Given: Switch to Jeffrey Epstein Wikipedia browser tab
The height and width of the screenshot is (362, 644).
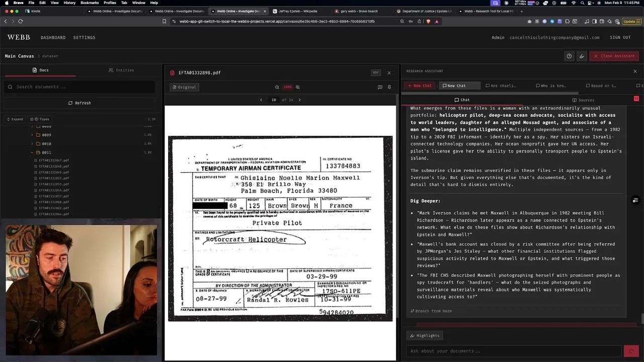Looking at the screenshot, I should coord(298,11).
